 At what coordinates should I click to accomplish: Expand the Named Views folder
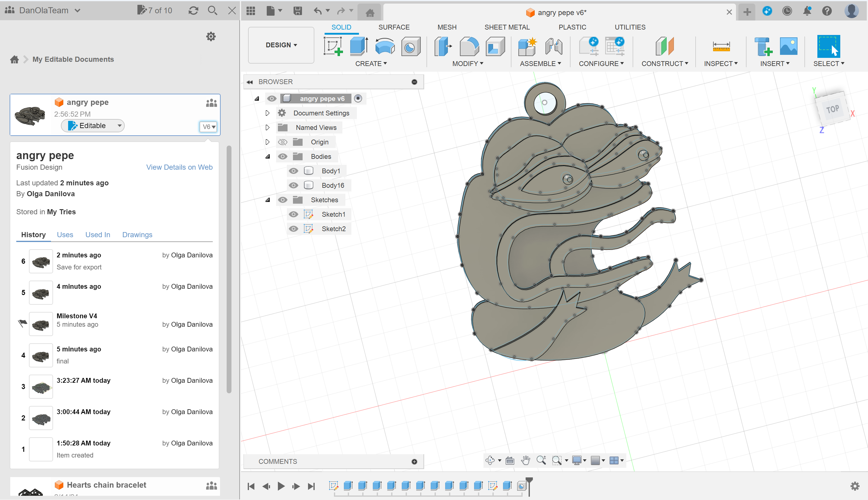(267, 127)
